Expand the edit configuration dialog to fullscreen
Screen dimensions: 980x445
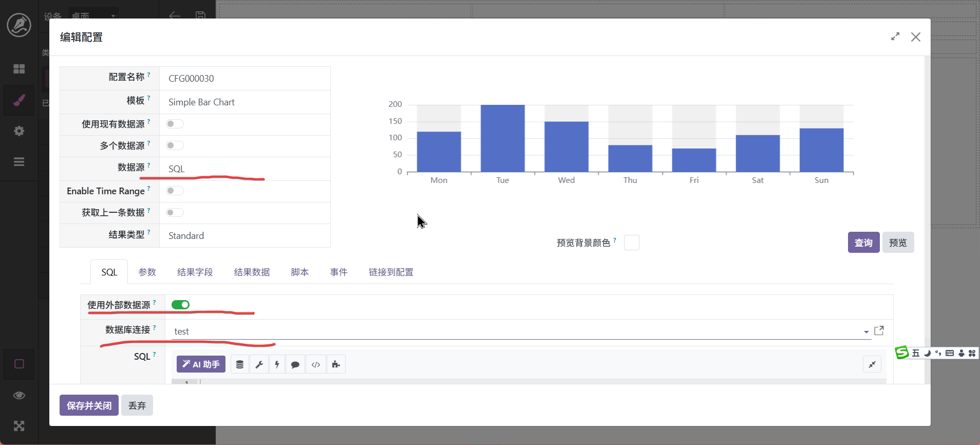tap(895, 36)
